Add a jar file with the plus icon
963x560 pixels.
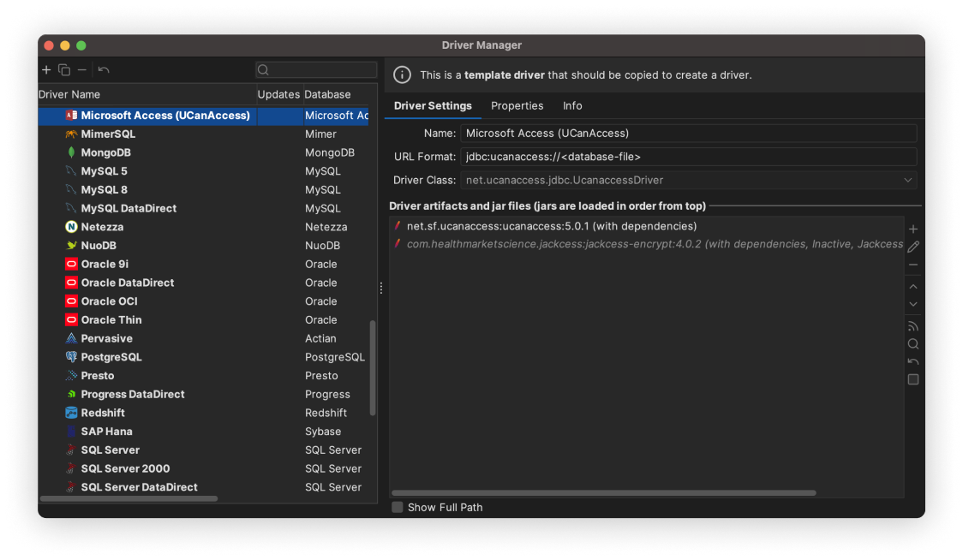[x=913, y=229]
